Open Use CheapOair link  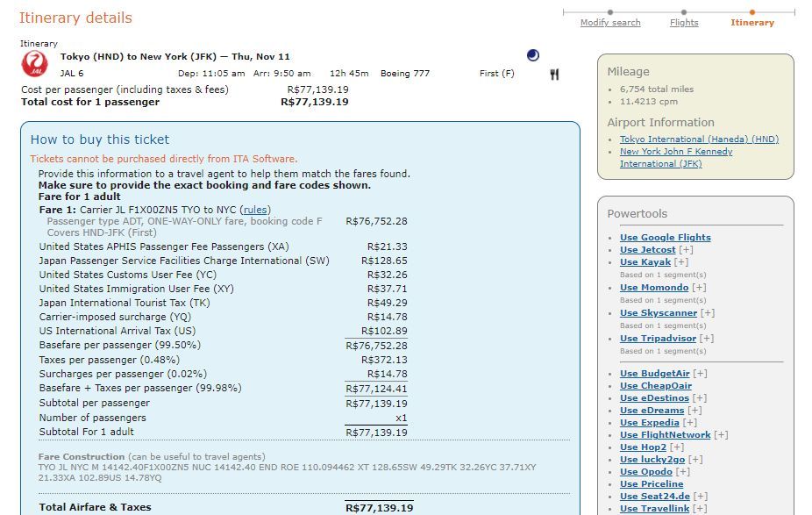coord(656,386)
